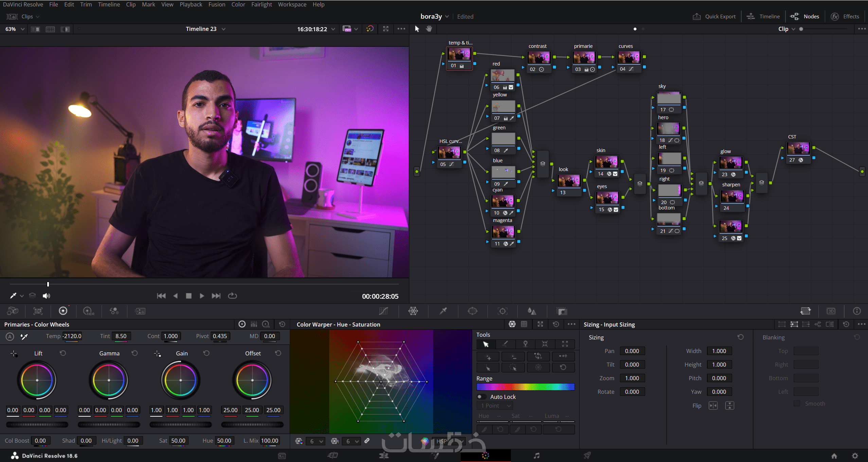The height and width of the screenshot is (462, 868).
Task: Reset the Gain color wheel
Action: click(206, 353)
